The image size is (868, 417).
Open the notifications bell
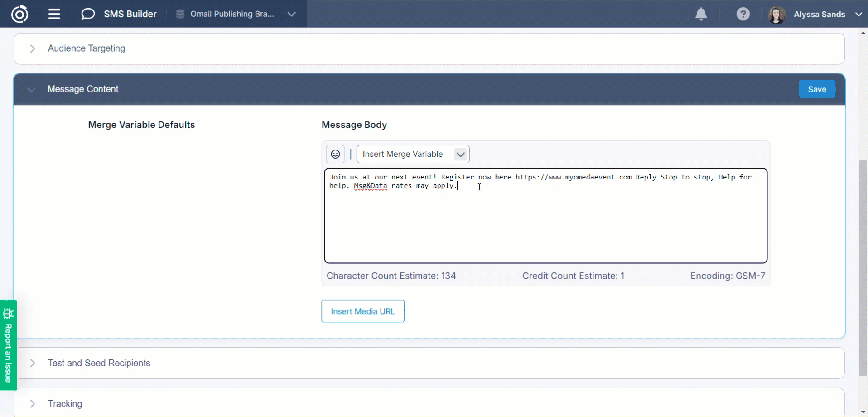click(x=701, y=15)
